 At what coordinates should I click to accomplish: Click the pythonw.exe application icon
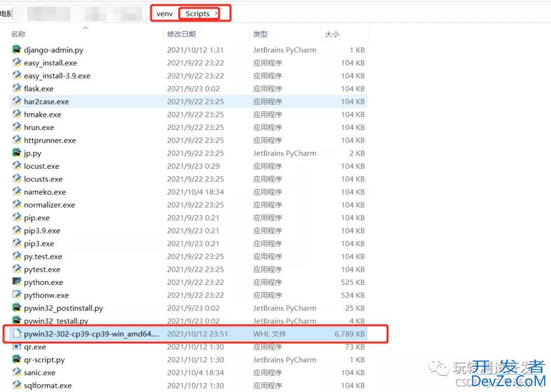[16, 295]
